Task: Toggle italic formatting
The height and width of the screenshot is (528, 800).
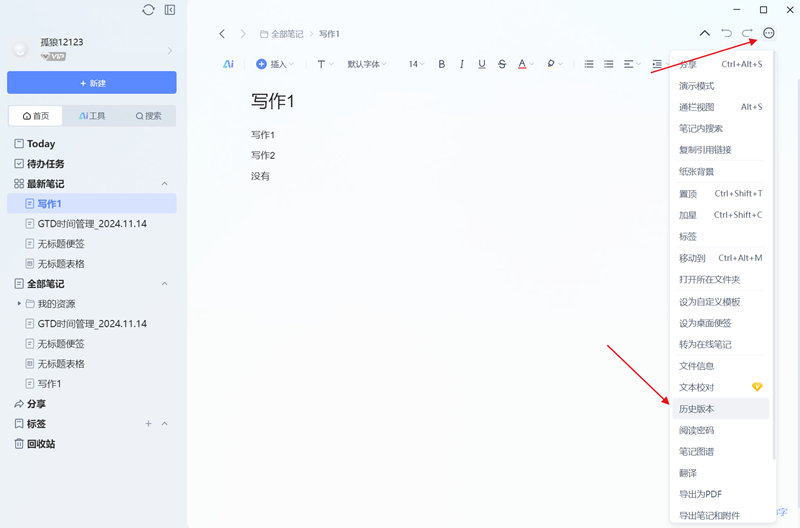Action: pyautogui.click(x=462, y=64)
